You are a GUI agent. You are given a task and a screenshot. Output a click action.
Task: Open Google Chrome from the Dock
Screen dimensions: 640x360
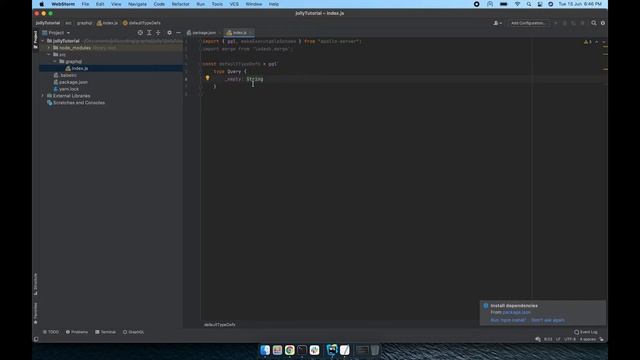(x=290, y=350)
